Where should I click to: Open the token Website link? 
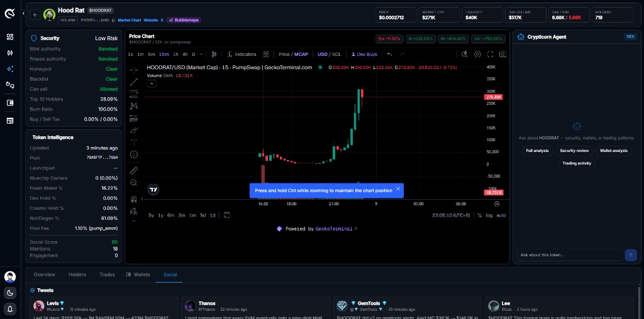[151, 19]
